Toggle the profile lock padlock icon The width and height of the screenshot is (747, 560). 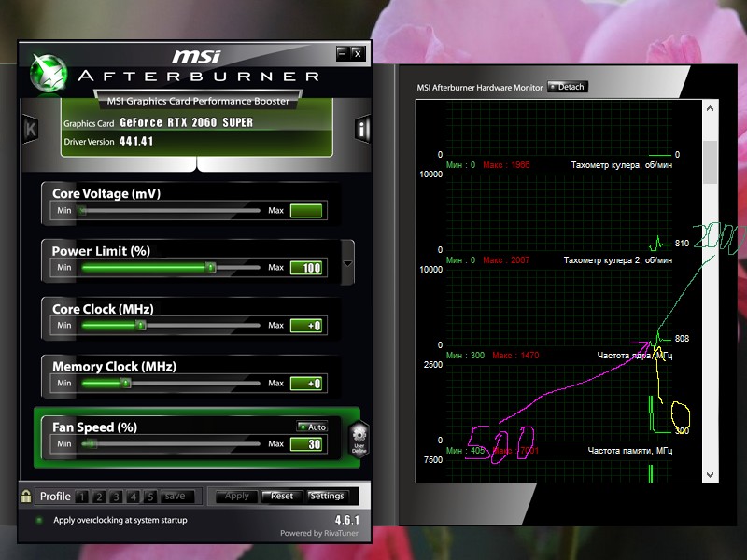pyautogui.click(x=26, y=497)
